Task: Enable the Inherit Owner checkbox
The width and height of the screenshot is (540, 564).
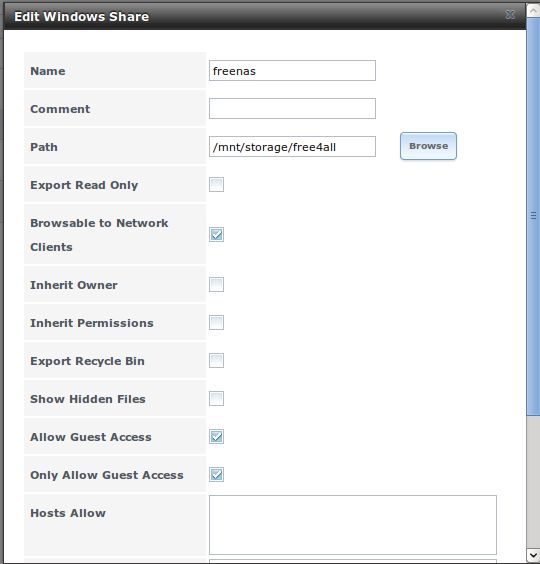Action: (x=216, y=285)
